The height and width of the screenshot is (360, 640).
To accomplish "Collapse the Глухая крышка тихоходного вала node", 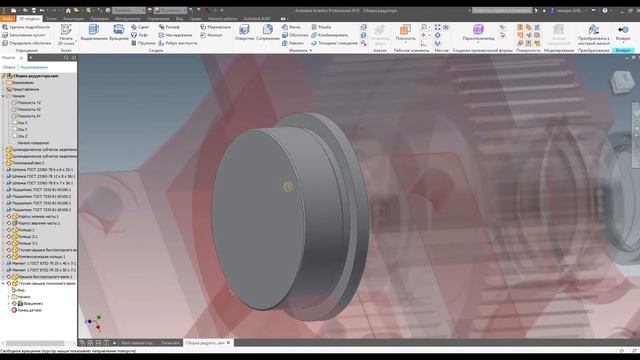I will click(3, 283).
